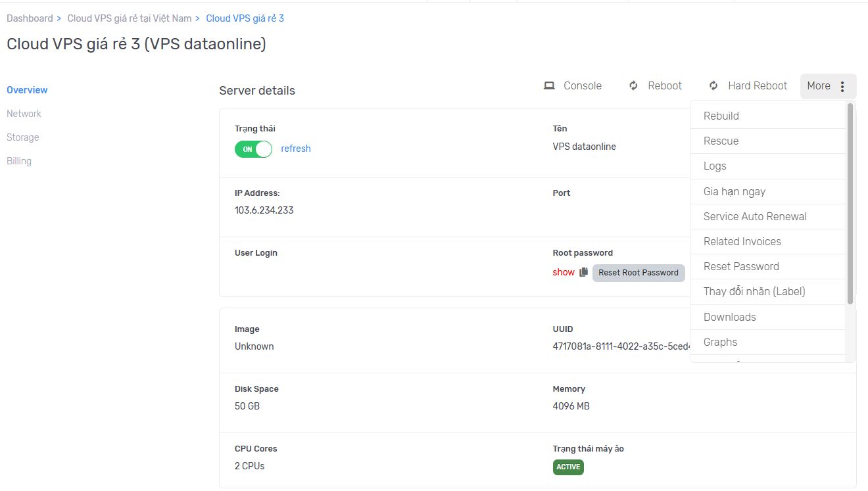Select Reset Password in the More menu

point(767,266)
